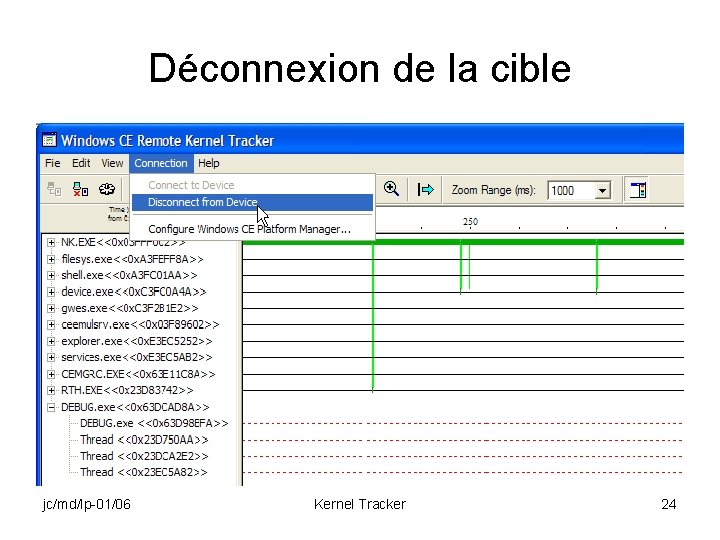Image resolution: width=720 pixels, height=540 pixels.
Task: Select Connect to Device menu entry
Action: [x=191, y=185]
